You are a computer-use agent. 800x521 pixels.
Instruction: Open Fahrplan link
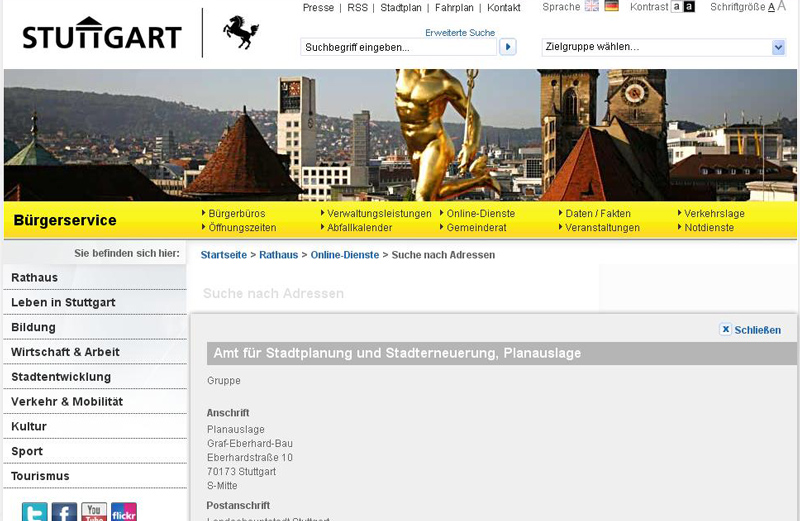pyautogui.click(x=454, y=8)
